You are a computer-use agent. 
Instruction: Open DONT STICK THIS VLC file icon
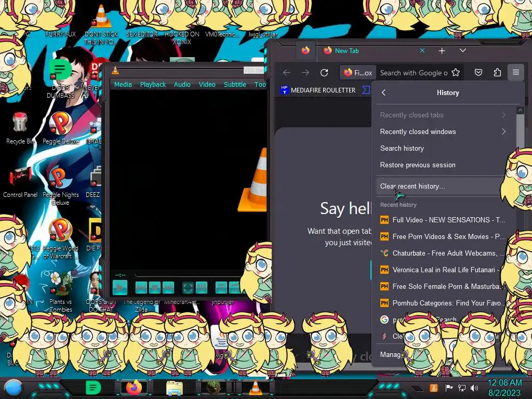pos(101,24)
